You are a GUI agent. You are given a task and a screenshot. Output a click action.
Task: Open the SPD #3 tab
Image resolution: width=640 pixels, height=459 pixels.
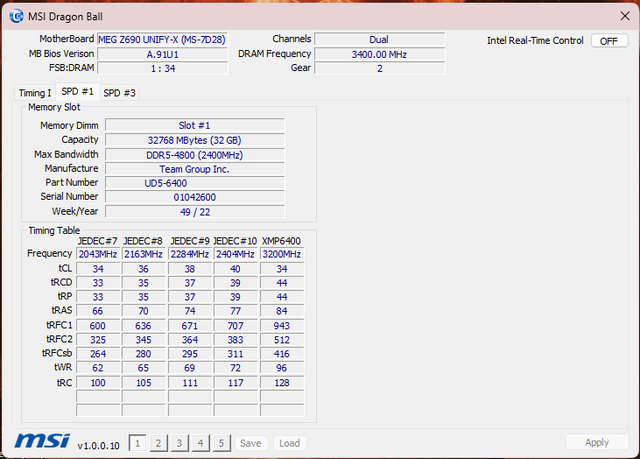[x=119, y=93]
